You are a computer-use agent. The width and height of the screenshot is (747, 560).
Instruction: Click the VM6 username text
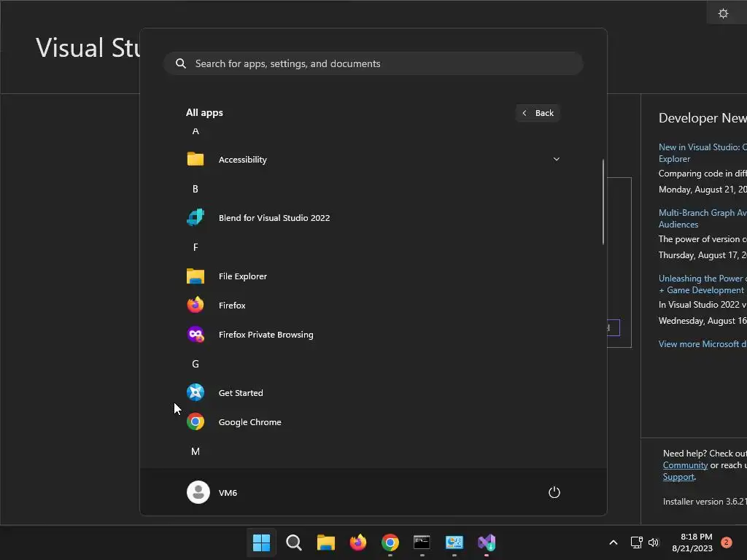tap(228, 492)
